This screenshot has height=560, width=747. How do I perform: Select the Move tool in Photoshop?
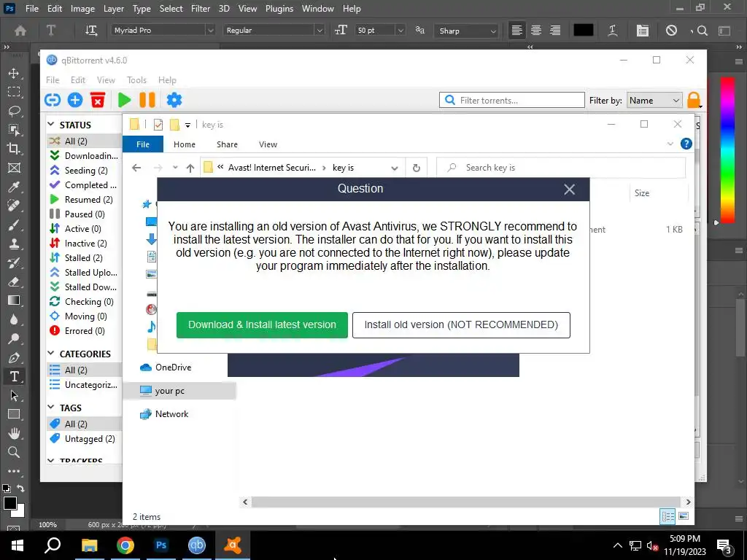click(x=14, y=73)
